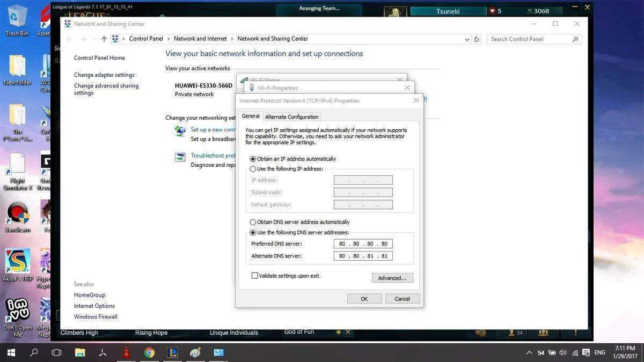Expand the chevron after Control Panel breadcrumb
This screenshot has height=362, width=644.
(x=169, y=39)
